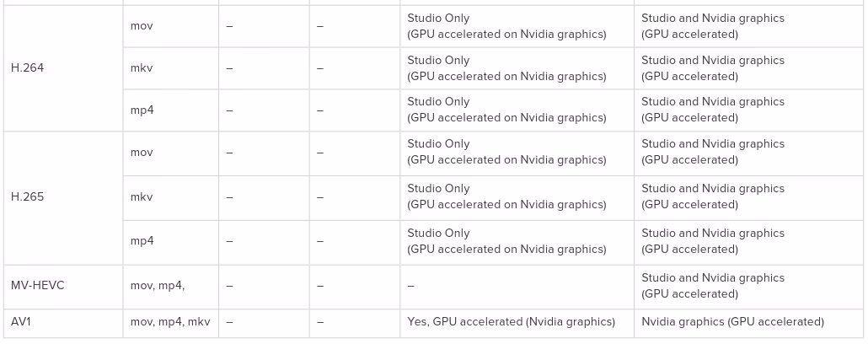The image size is (868, 344).
Task: Click 'Nvidia graphics (GPU accelerated)' in AV1 row
Action: pyautogui.click(x=732, y=322)
